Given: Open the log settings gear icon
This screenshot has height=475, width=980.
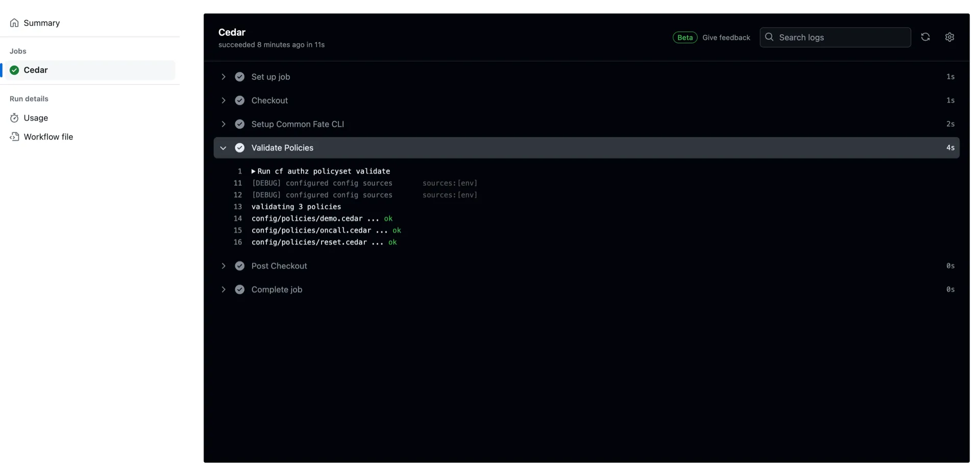Looking at the screenshot, I should (x=949, y=37).
